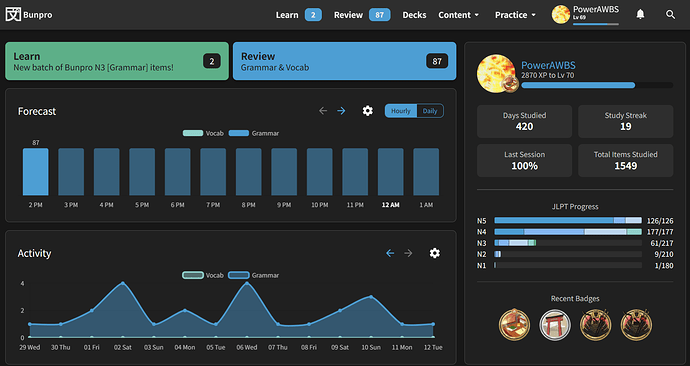This screenshot has height=366, width=690.
Task: Open the first recent badge
Action: point(514,325)
